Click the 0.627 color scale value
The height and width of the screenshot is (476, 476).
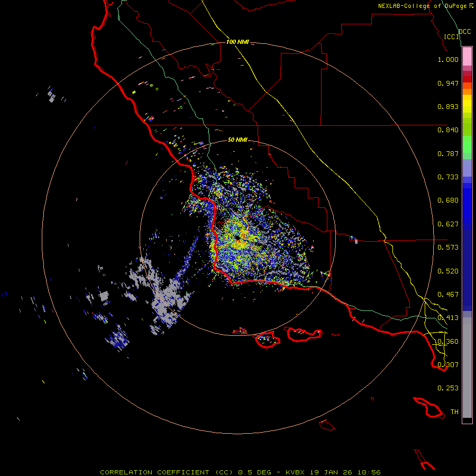(448, 224)
